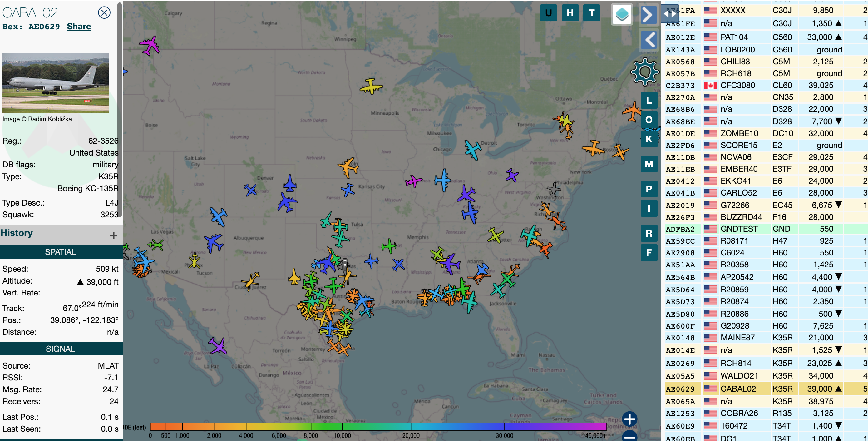Click the left chevron sidebar button
Viewport: 868px width, 441px height.
click(x=648, y=40)
